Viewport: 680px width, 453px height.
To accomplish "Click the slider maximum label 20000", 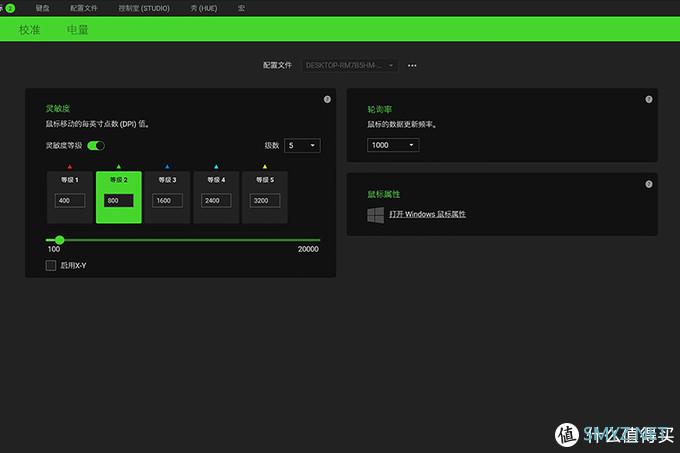I will coord(308,249).
